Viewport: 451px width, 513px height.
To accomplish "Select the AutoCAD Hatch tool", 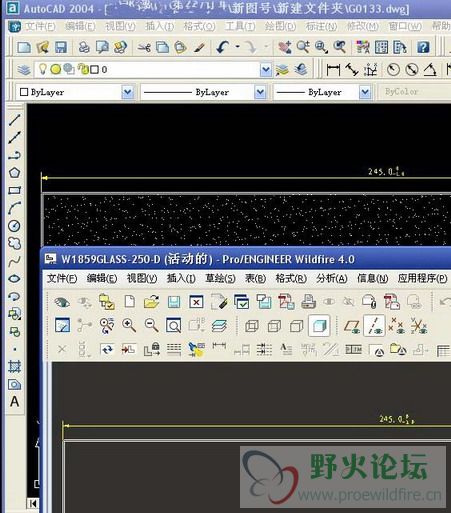I will click(14, 366).
